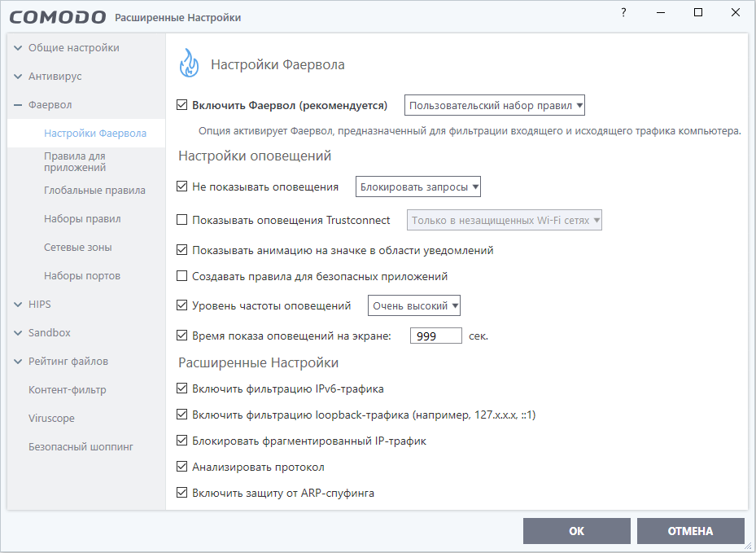Click the flame icon beside Настройки Фаервола
The height and width of the screenshot is (553, 756).
[x=189, y=64]
